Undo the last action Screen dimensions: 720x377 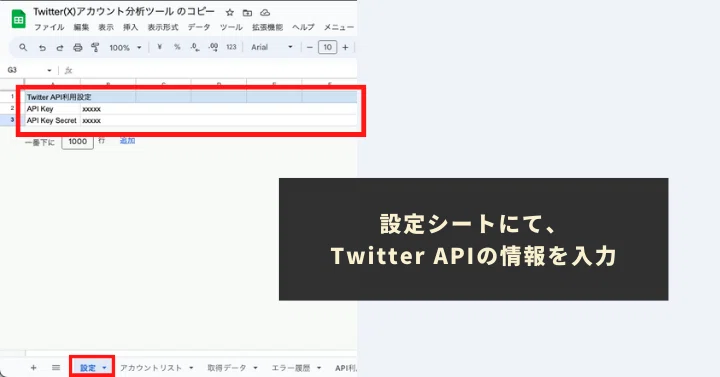click(x=42, y=47)
